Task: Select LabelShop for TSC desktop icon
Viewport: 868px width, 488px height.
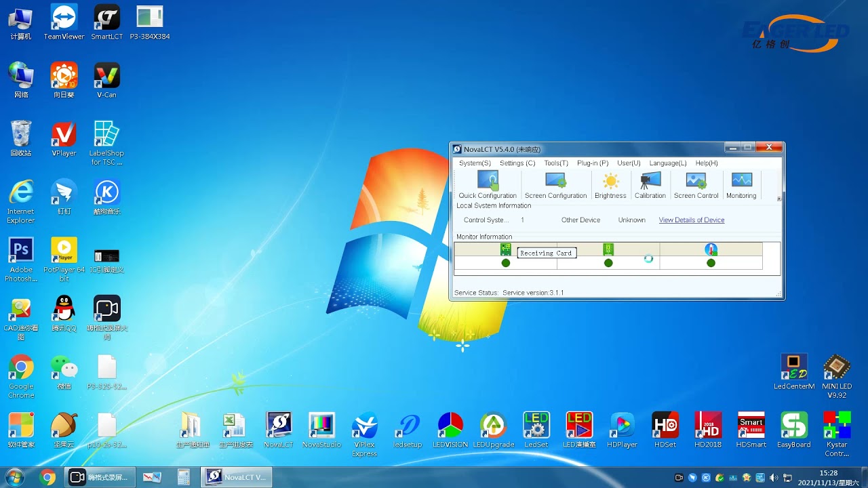Action: (106, 143)
